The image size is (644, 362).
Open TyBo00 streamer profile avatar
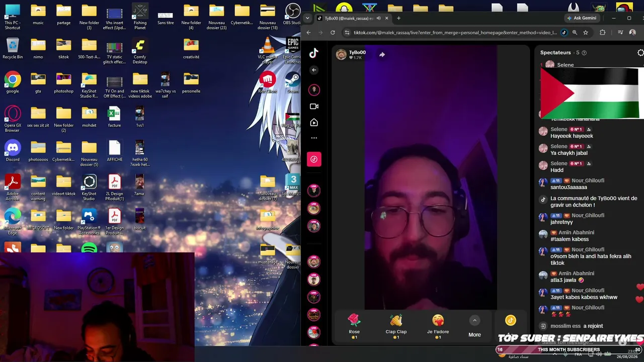click(x=341, y=54)
